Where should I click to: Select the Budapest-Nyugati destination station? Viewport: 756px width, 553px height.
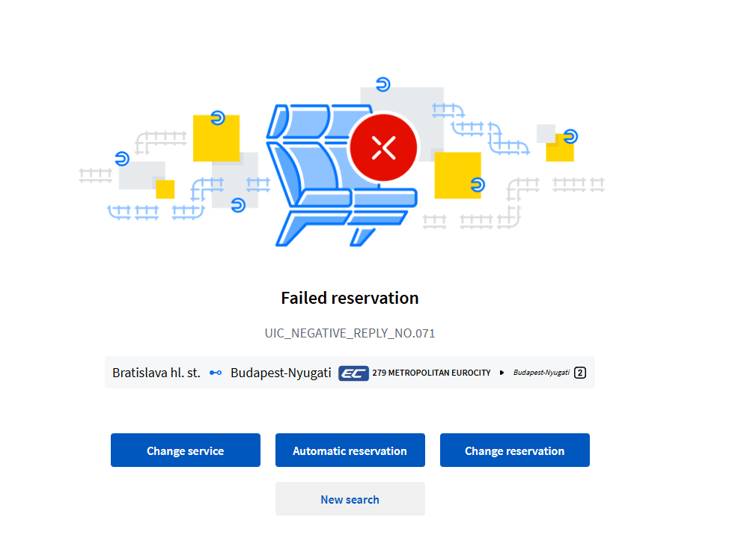(281, 373)
